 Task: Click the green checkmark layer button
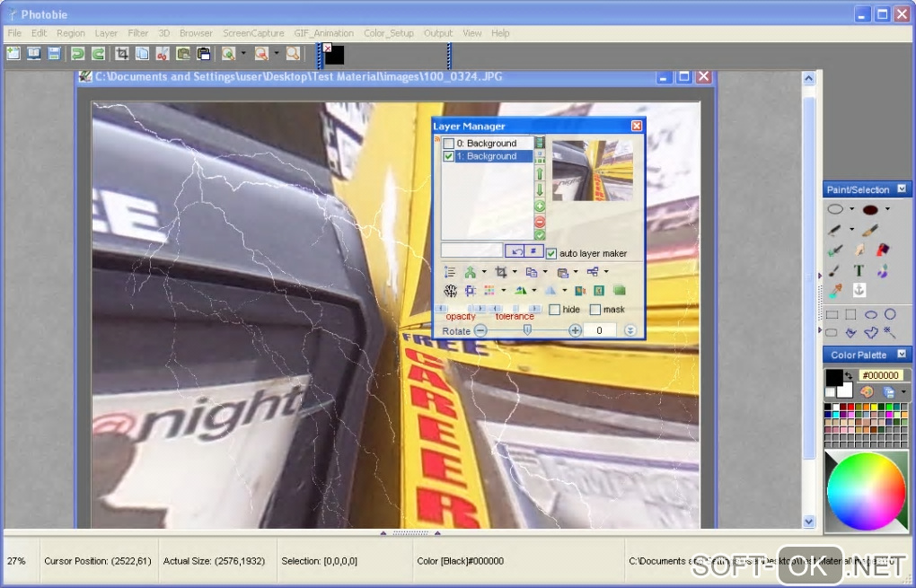(540, 234)
